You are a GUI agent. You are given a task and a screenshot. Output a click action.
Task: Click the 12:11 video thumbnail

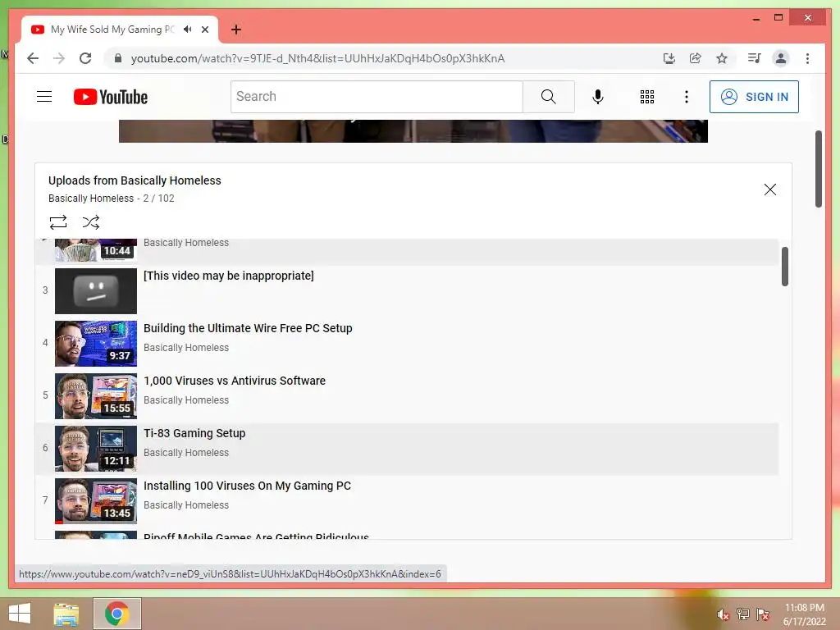[x=96, y=449]
